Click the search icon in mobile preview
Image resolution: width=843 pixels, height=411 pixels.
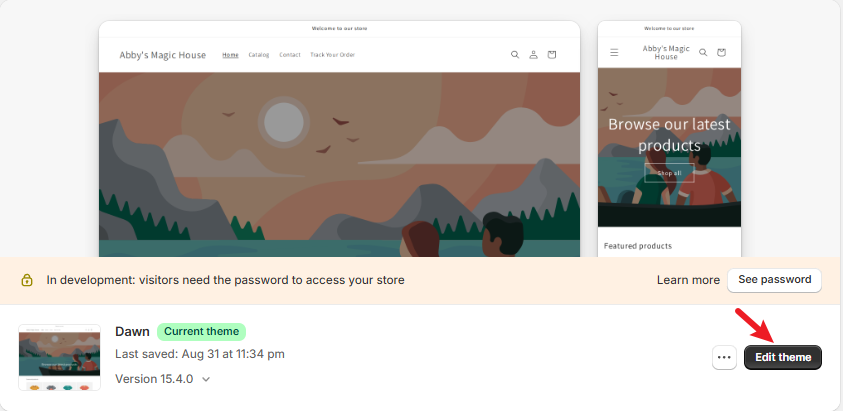pos(703,52)
